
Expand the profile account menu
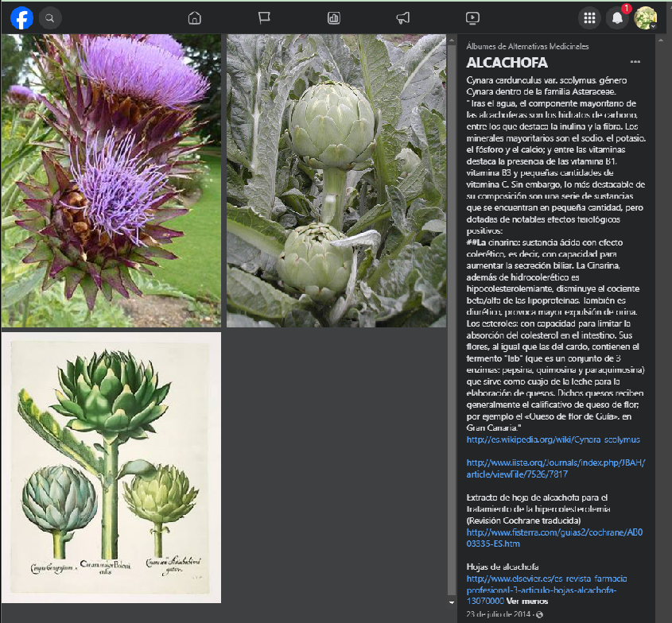coord(646,17)
